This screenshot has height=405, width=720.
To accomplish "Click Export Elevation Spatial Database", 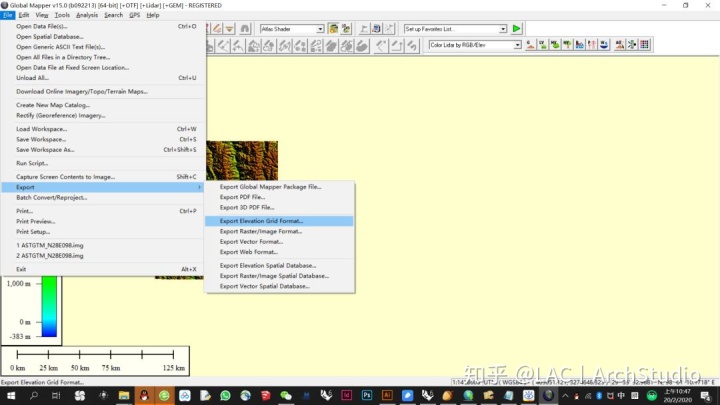I will point(279,265).
